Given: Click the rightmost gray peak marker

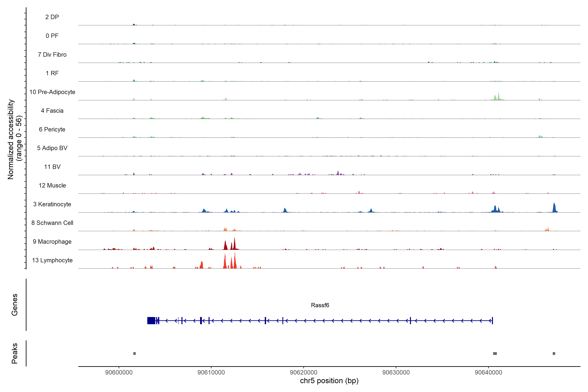Looking at the screenshot, I should click(x=554, y=353).
